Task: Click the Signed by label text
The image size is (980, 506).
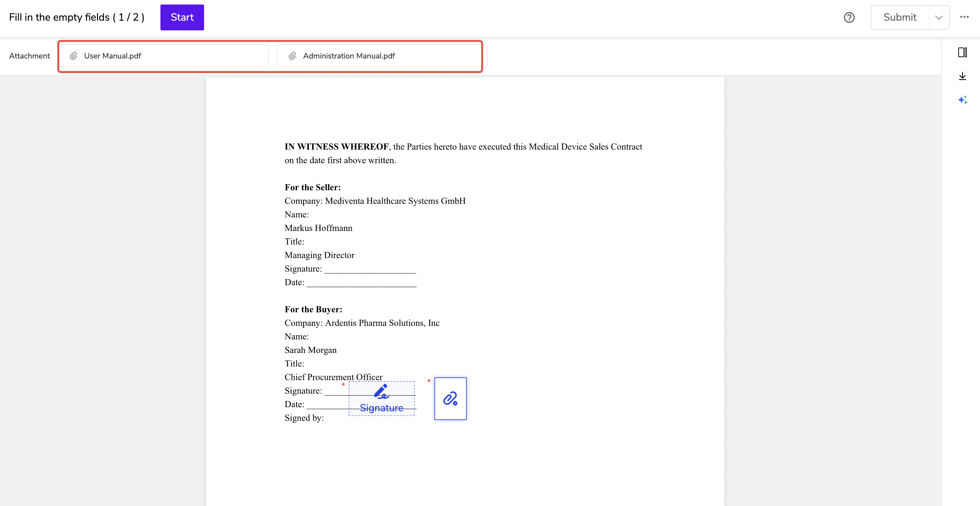Action: pos(304,418)
